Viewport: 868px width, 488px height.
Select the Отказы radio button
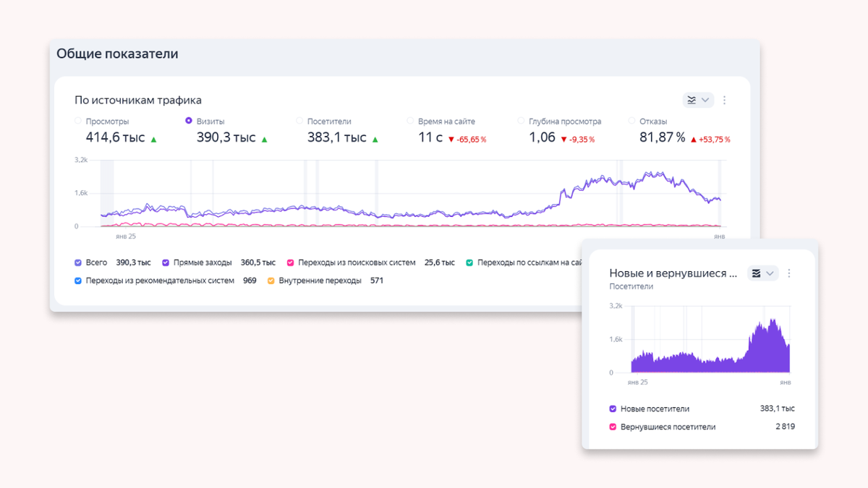tap(631, 121)
